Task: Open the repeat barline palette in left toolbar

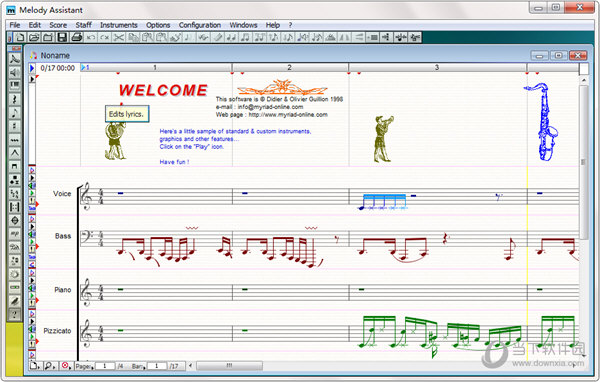Action: tap(15, 207)
